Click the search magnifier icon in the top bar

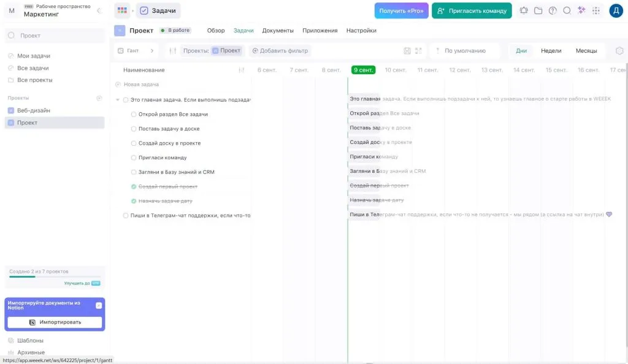pos(567,9)
